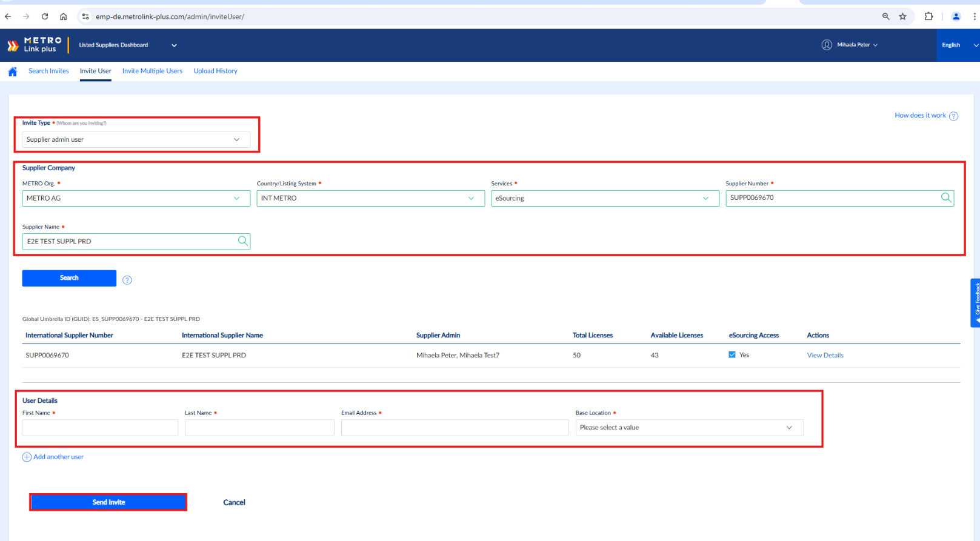Reload the page

click(45, 16)
